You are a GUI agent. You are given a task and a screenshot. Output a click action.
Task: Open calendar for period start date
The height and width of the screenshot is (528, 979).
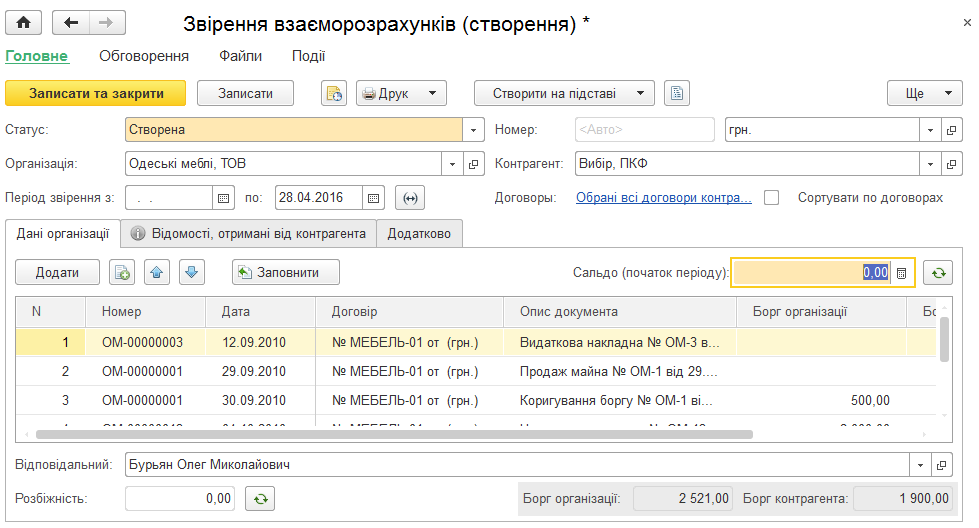click(x=223, y=198)
